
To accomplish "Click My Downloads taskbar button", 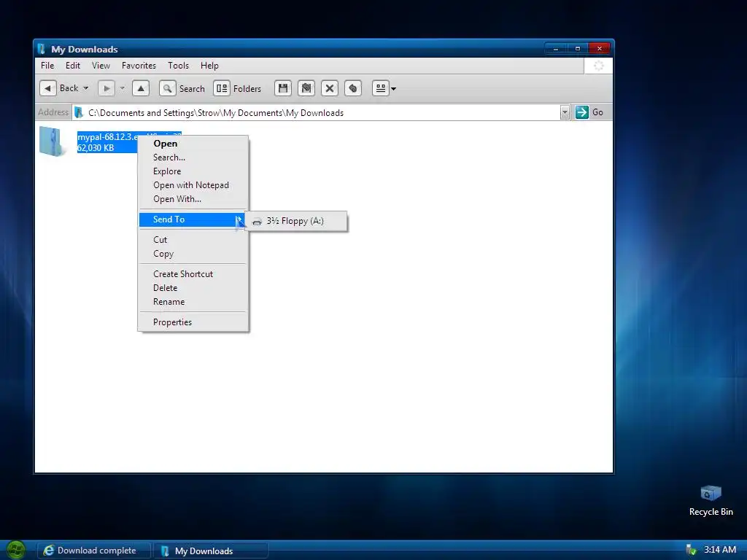I will click(211, 551).
